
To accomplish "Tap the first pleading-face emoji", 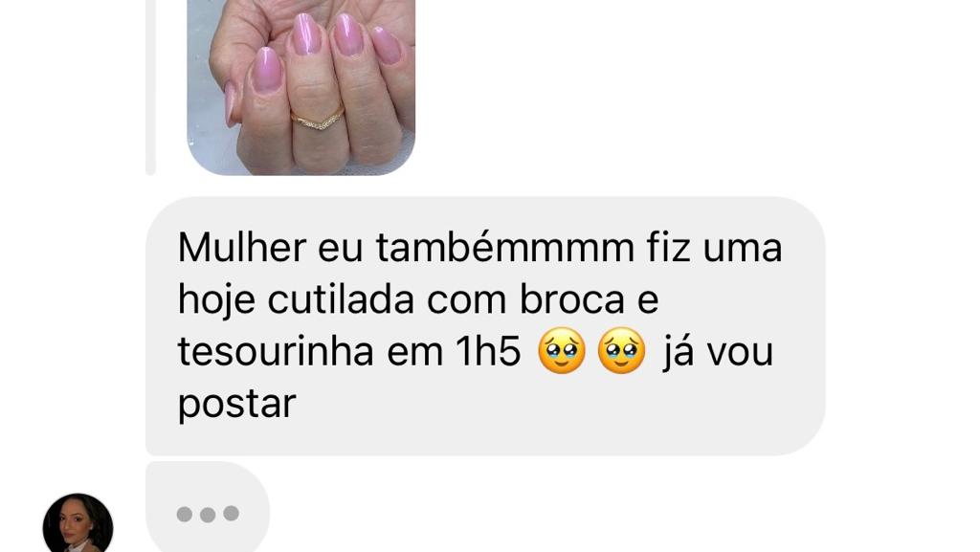I will click(x=561, y=351).
